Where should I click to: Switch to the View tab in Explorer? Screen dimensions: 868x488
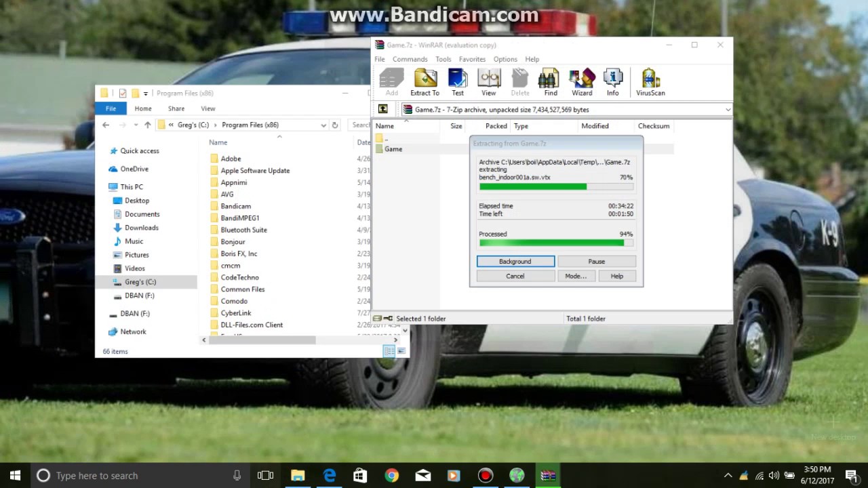(x=208, y=108)
